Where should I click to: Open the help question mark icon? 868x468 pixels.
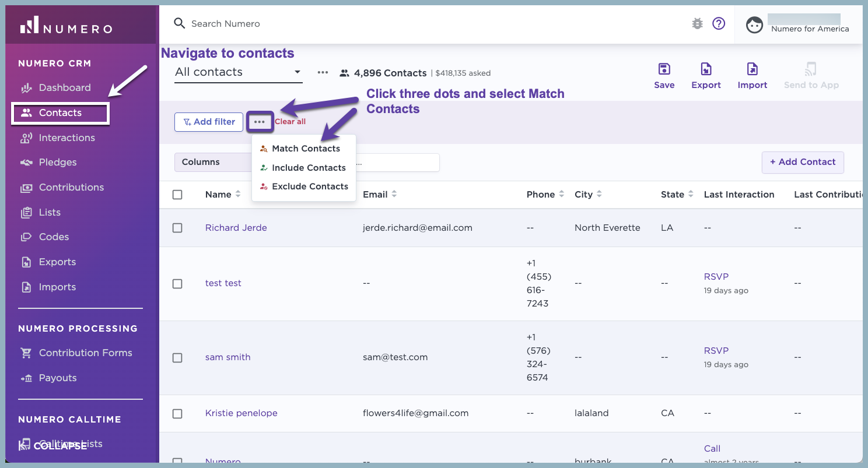click(719, 23)
